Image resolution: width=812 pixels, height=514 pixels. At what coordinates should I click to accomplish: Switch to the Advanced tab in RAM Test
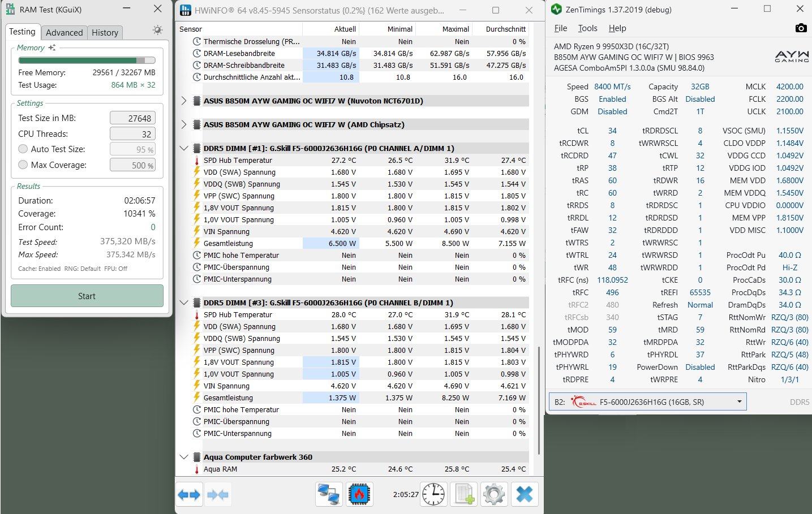pyautogui.click(x=65, y=33)
